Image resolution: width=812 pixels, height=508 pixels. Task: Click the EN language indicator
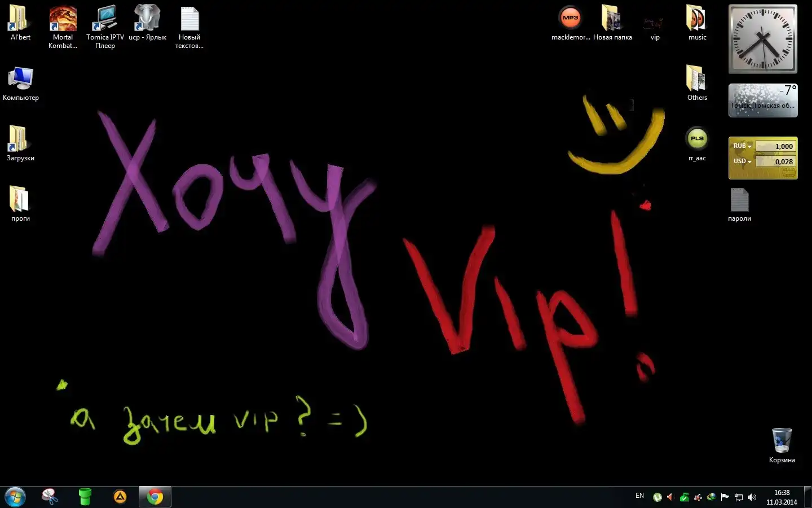pos(639,496)
